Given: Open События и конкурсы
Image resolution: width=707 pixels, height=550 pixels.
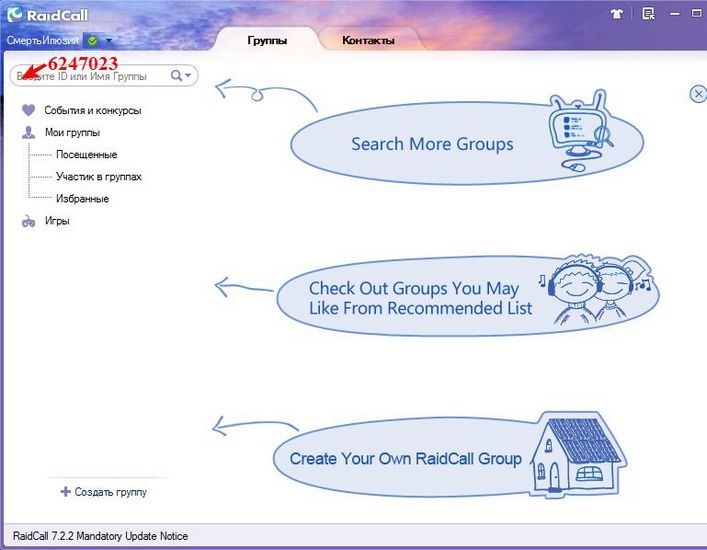Looking at the screenshot, I should point(93,110).
